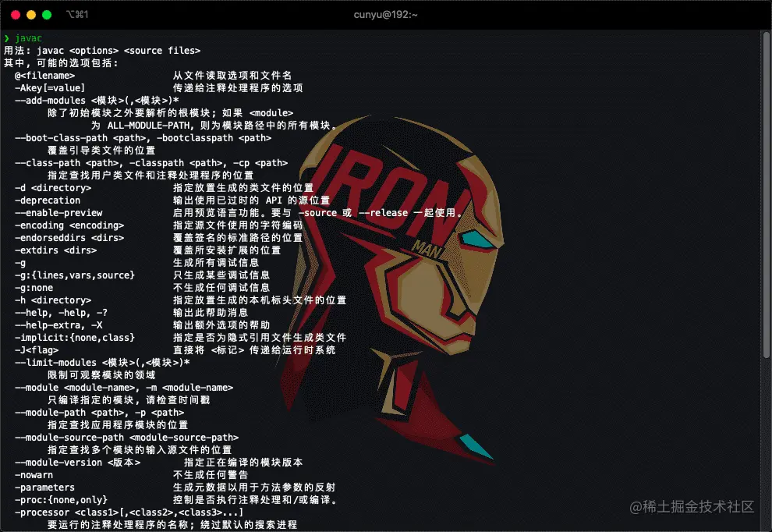Click the '--limit-modules' option line
The height and width of the screenshot is (532, 772).
(102, 363)
